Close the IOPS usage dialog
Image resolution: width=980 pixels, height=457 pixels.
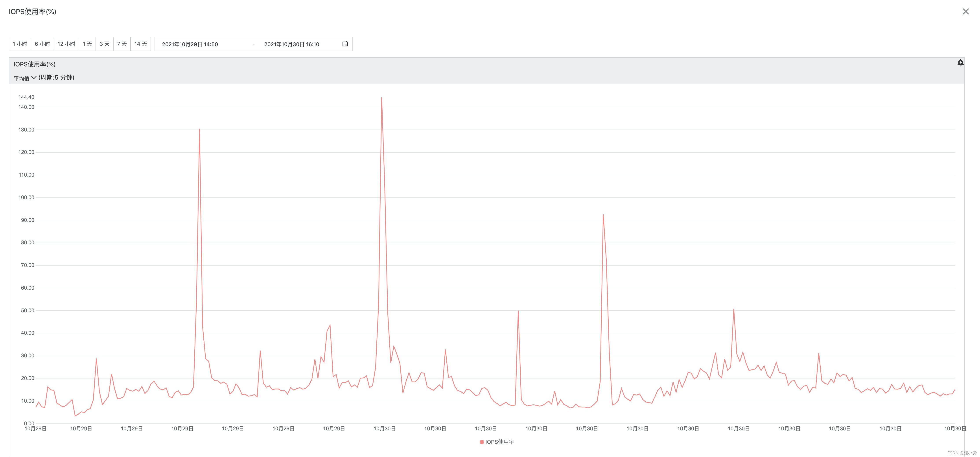point(965,11)
